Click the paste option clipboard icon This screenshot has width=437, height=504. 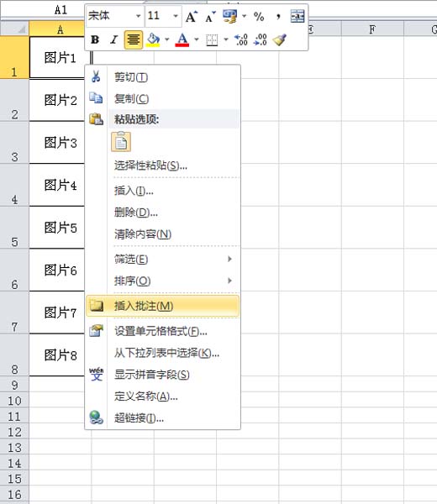click(121, 142)
